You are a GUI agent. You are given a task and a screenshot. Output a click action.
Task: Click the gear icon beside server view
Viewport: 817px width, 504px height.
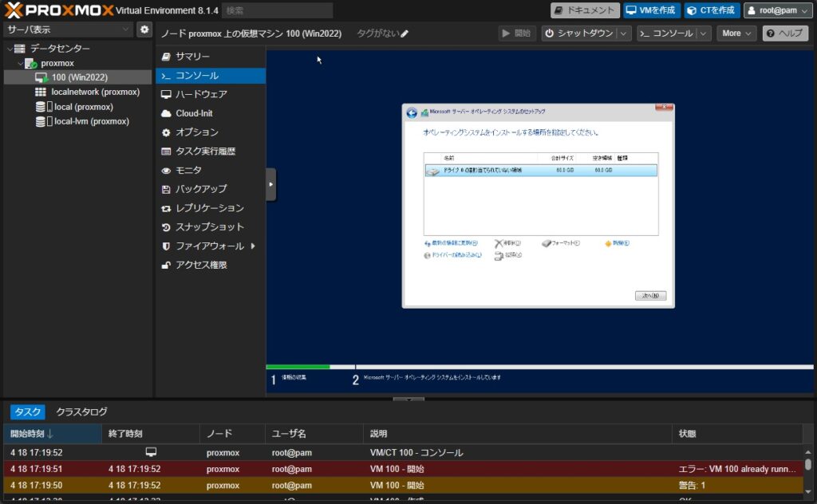[144, 30]
